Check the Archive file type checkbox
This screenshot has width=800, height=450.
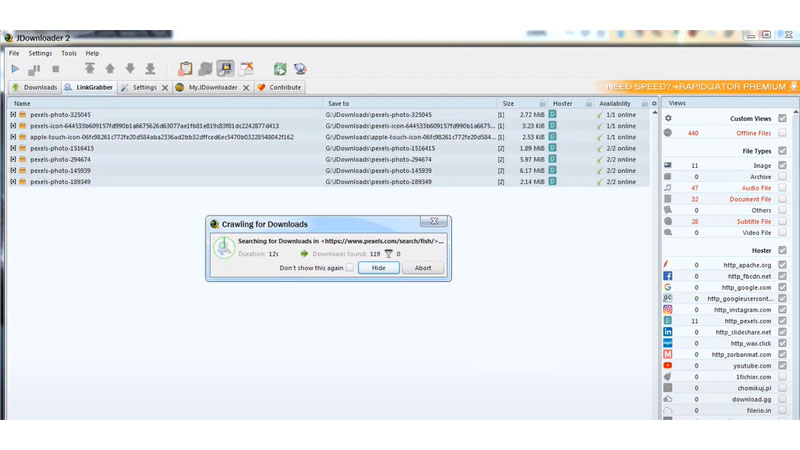click(x=782, y=177)
